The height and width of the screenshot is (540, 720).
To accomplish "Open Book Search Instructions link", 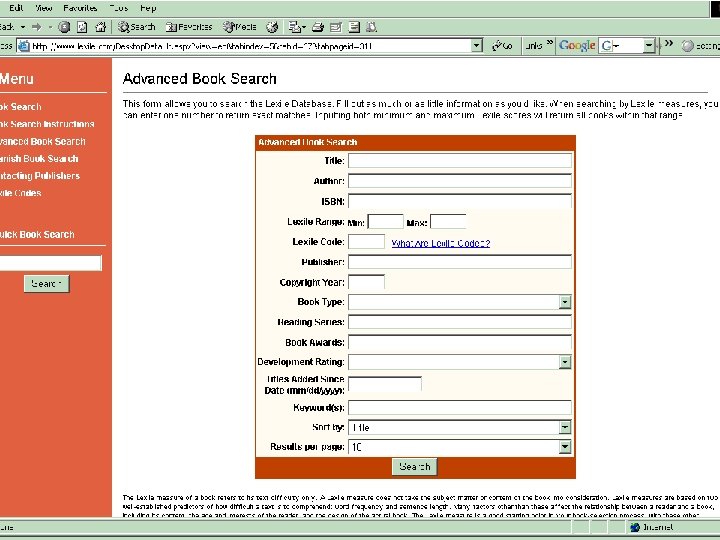I will click(x=47, y=124).
